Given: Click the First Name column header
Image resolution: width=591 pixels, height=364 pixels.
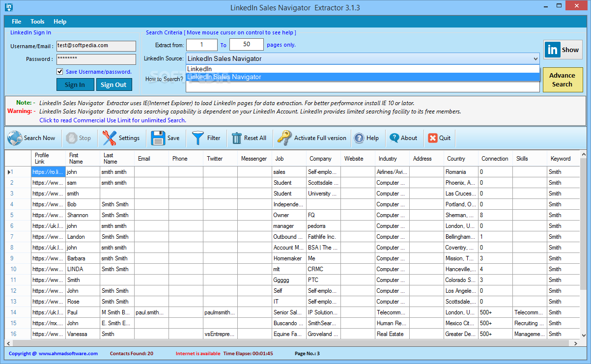Looking at the screenshot, I should (83, 158).
